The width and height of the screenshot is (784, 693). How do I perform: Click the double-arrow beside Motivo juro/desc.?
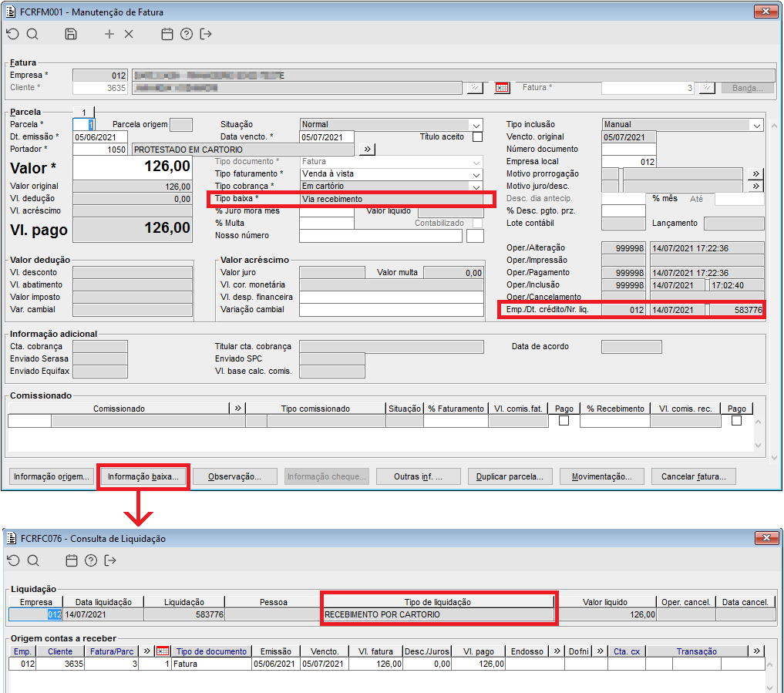pos(755,187)
